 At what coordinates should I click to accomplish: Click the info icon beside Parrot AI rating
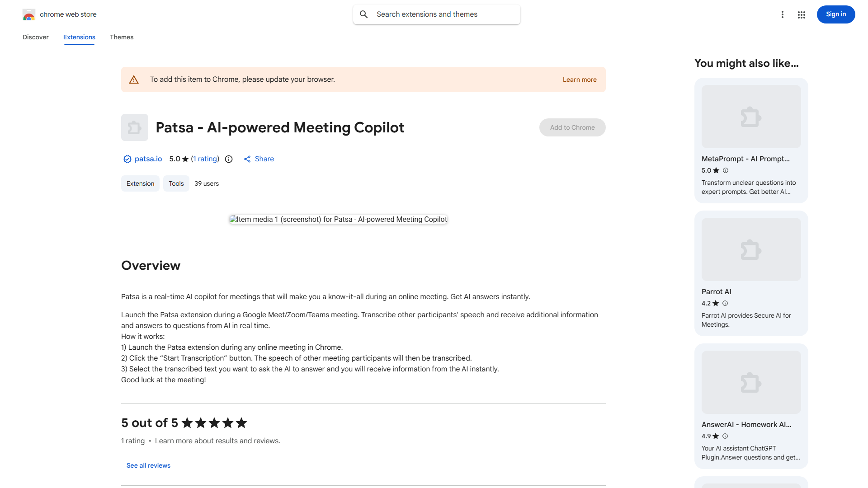[x=725, y=303]
